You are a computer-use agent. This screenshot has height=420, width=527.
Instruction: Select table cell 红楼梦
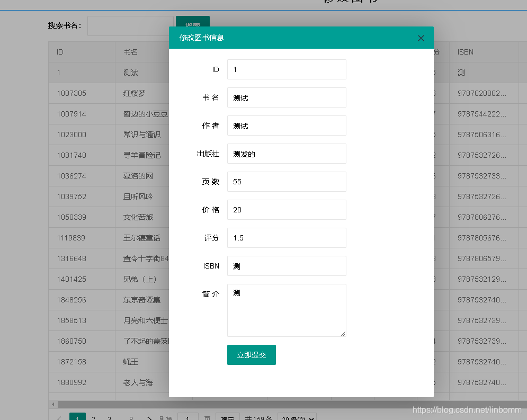[142, 93]
